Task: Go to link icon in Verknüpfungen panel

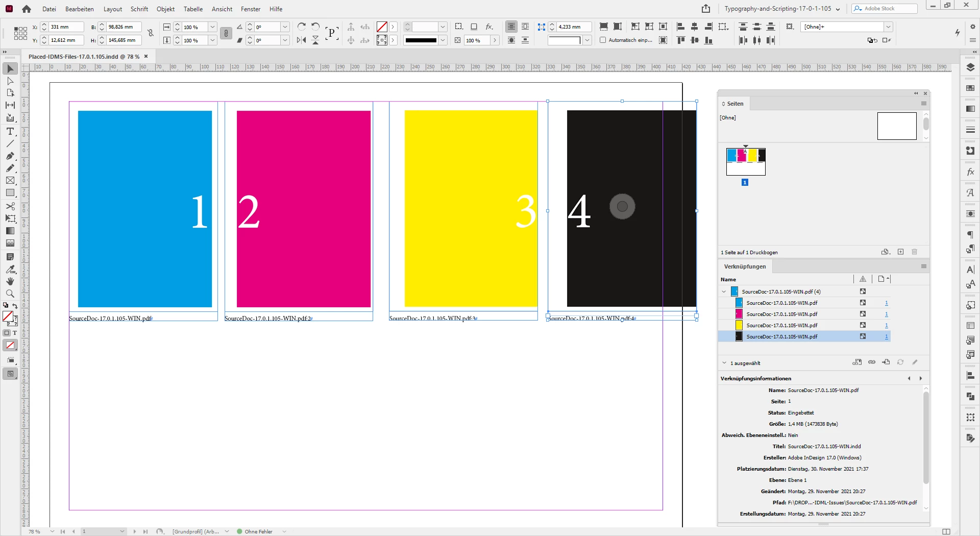Action: pos(886,362)
